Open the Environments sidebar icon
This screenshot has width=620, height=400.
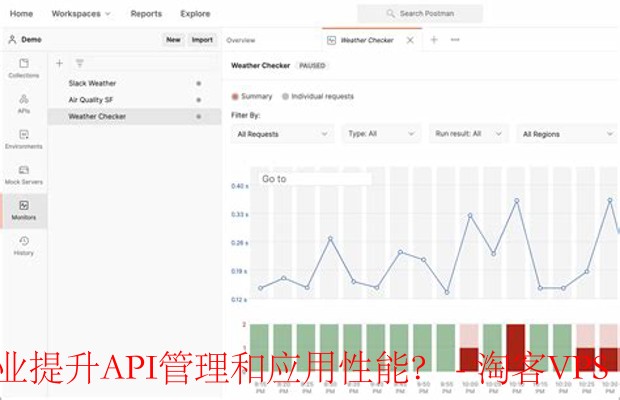tap(23, 139)
